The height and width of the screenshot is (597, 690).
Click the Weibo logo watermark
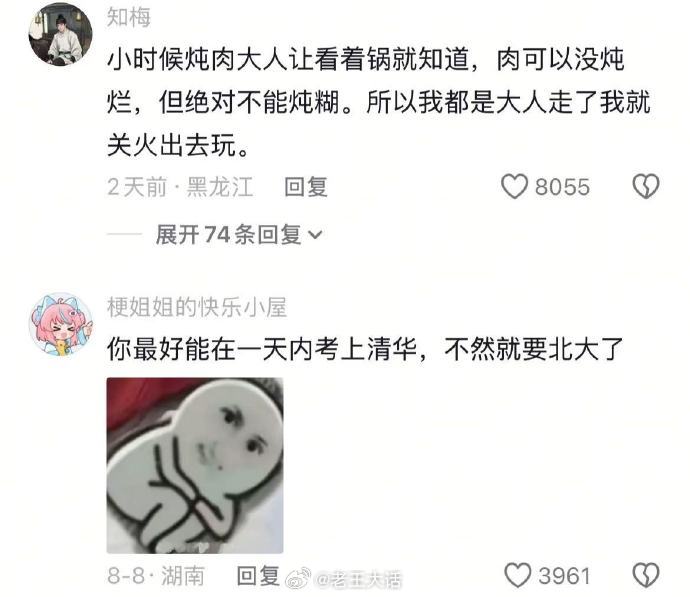298,578
